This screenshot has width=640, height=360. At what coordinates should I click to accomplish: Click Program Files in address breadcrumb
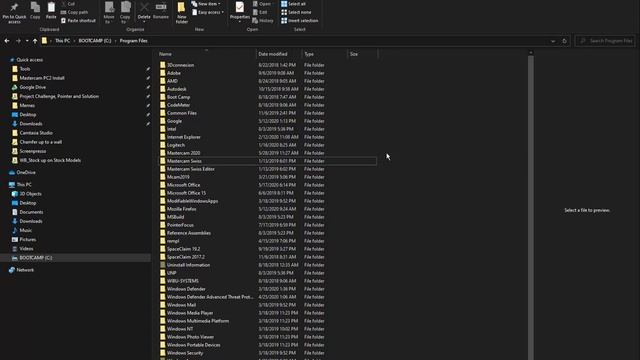133,41
